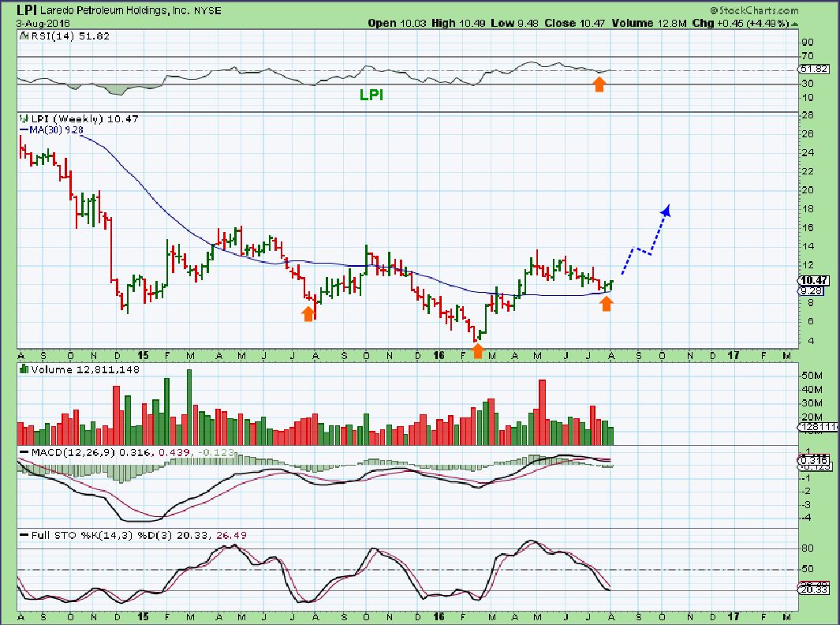Click the RSI(14) panel legend icon
Image resolution: width=840 pixels, height=625 pixels.
pyautogui.click(x=24, y=36)
